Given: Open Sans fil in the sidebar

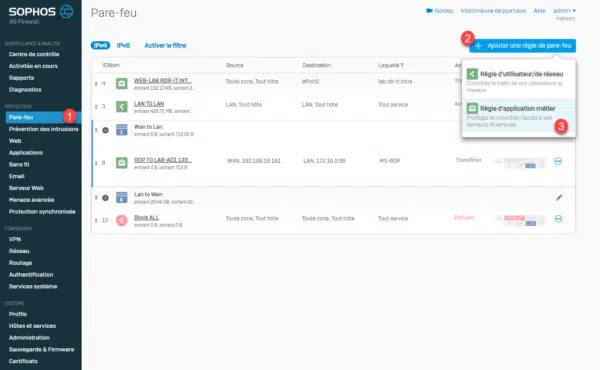Looking at the screenshot, I should (x=19, y=165).
